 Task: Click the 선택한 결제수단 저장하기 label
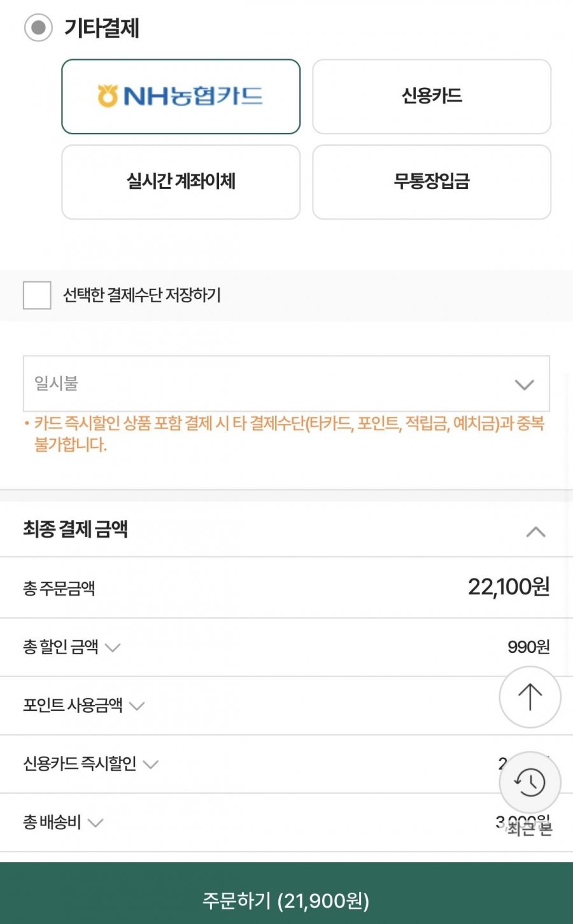pos(142,295)
